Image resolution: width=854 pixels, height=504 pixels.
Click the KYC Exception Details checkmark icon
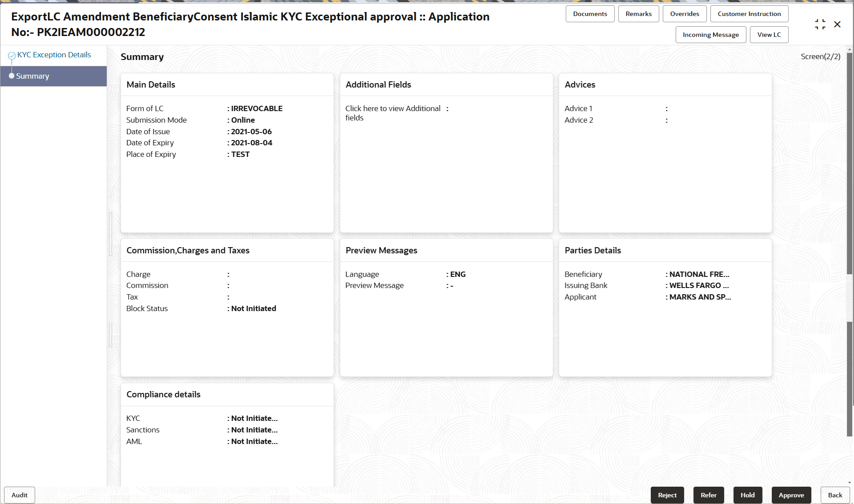click(12, 54)
